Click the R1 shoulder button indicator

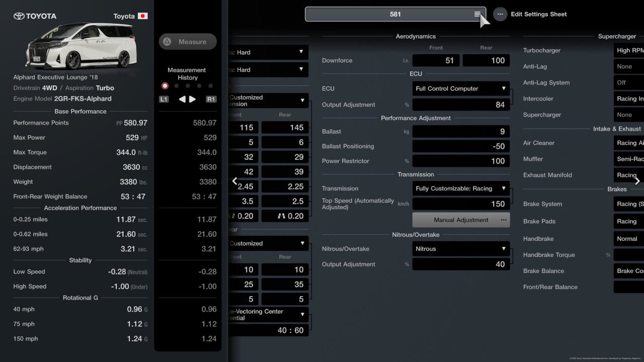click(211, 99)
